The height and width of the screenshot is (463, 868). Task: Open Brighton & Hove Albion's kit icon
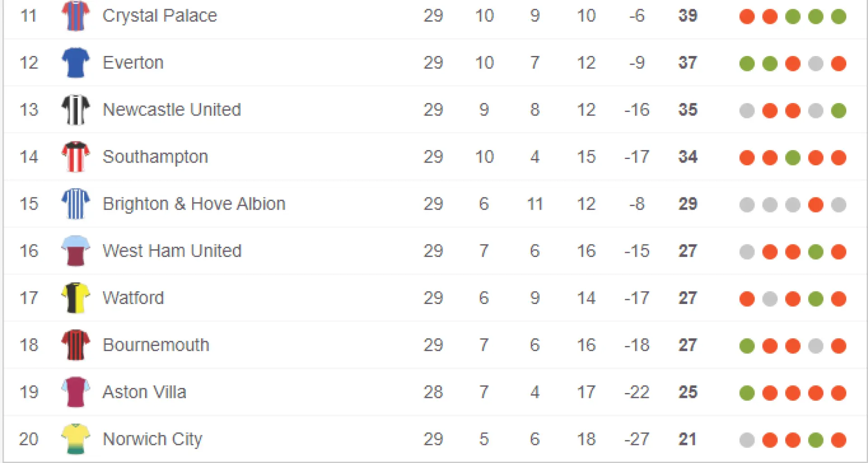(x=75, y=204)
